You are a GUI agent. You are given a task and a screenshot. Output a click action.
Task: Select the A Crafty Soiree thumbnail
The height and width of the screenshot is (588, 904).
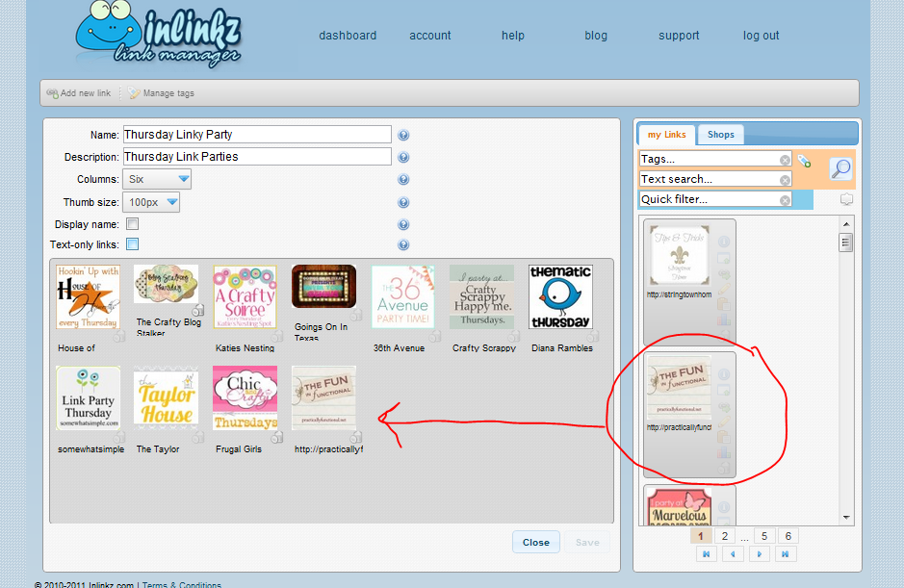(x=245, y=296)
